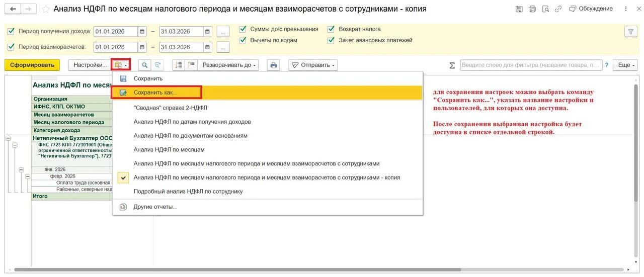Click the 'Итого' total row

tap(72, 197)
